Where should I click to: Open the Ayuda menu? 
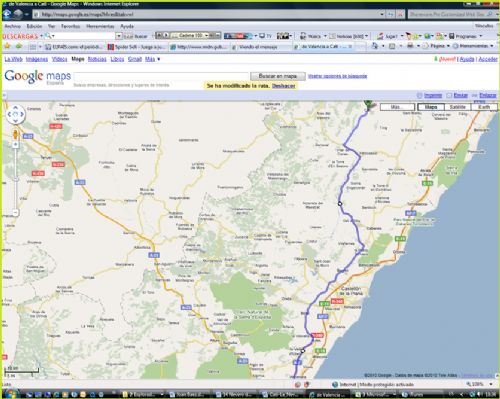[127, 26]
